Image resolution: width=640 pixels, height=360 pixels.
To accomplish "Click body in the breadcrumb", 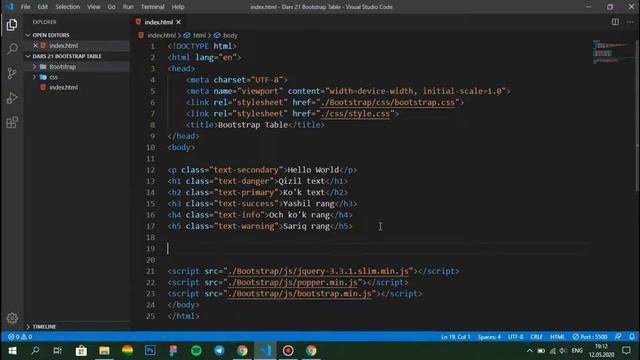I will [230, 36].
